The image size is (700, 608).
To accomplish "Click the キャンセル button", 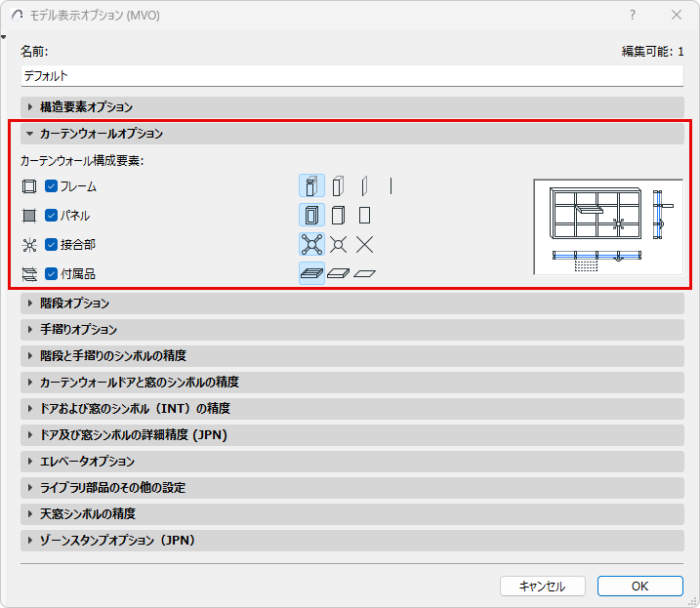I will pyautogui.click(x=543, y=586).
